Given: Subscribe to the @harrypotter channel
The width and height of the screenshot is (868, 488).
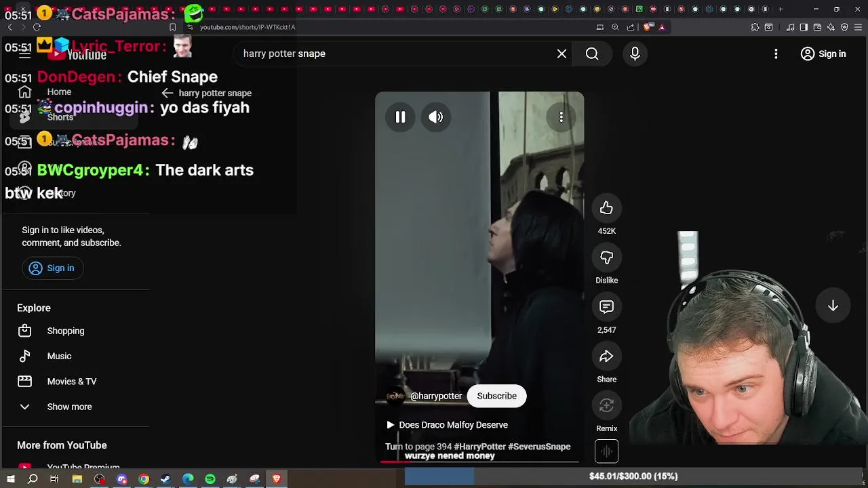Looking at the screenshot, I should [x=496, y=396].
